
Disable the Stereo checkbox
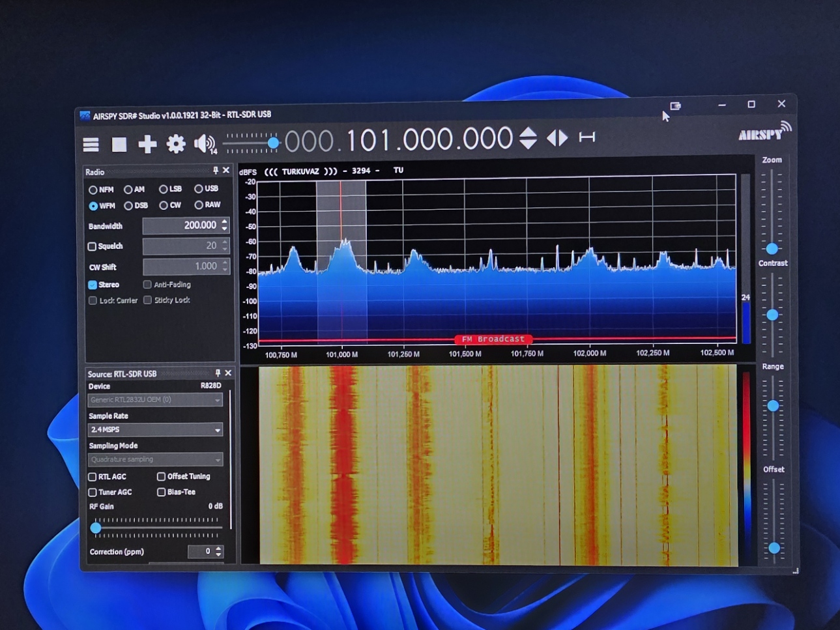coord(93,285)
